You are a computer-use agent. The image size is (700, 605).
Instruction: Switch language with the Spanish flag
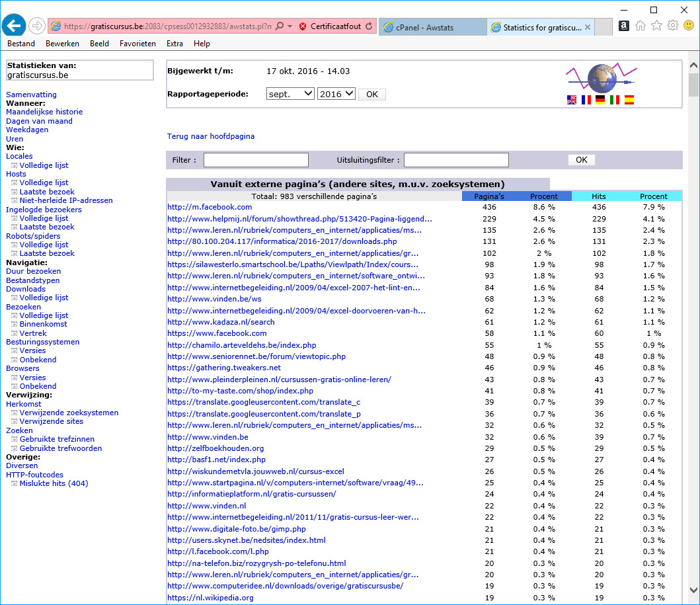tap(629, 100)
